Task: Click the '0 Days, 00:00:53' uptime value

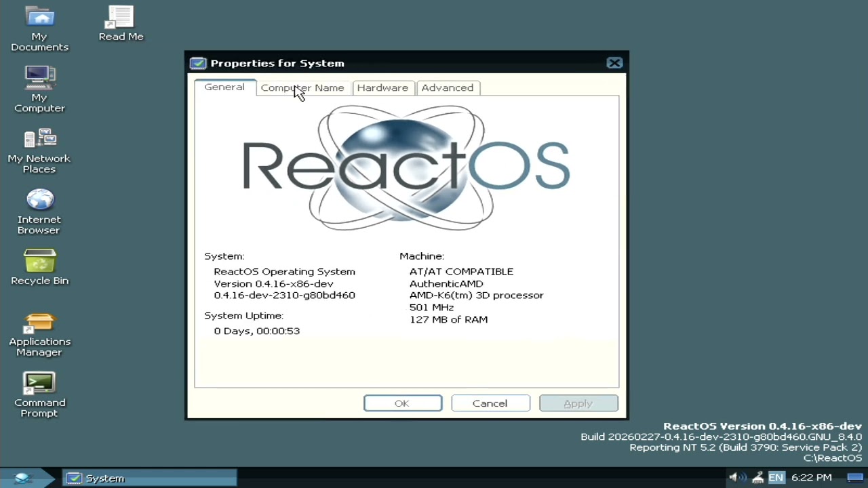Action: 257,331
